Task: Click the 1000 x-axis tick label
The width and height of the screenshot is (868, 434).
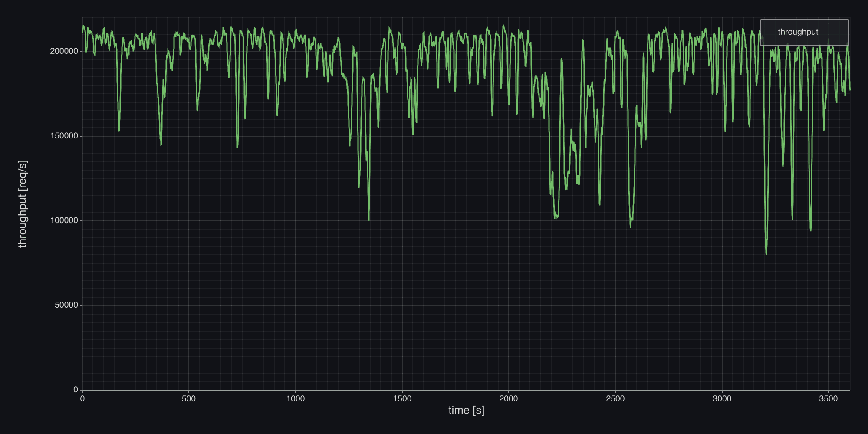Action: coord(296,399)
